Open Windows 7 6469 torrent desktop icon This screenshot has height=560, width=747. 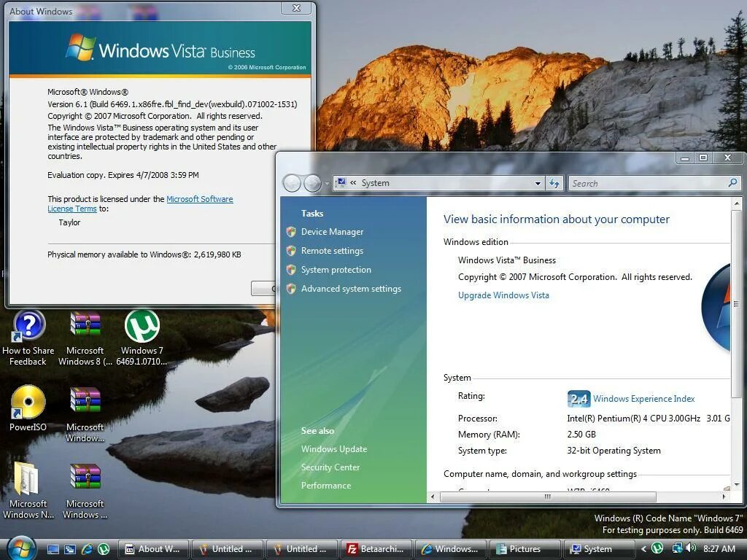coord(142,338)
